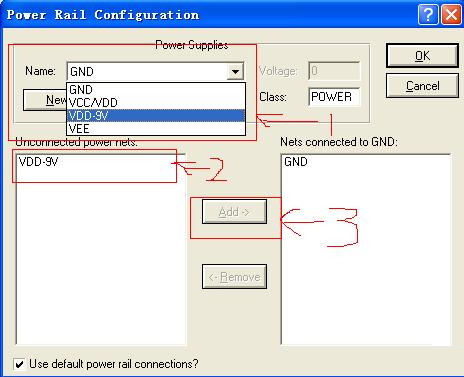Toggle Use default power rail connections checkbox
Image resolution: width=464 pixels, height=377 pixels.
(x=19, y=364)
